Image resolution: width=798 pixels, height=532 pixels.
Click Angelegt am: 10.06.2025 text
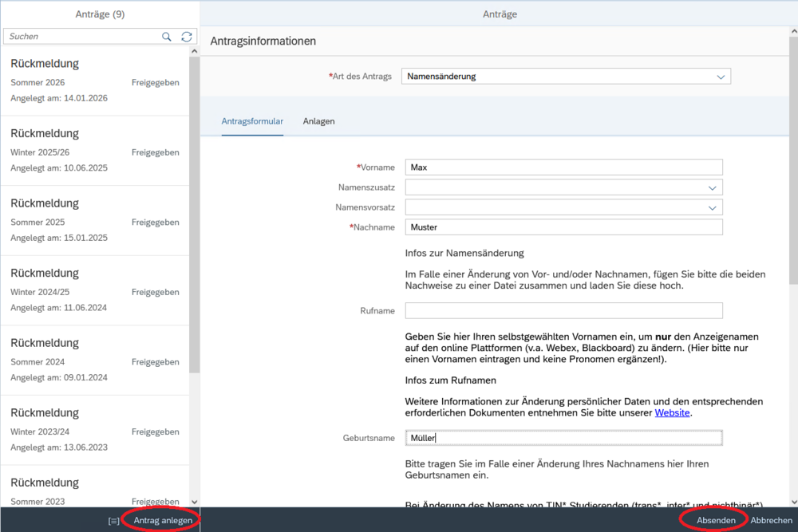[x=59, y=167]
